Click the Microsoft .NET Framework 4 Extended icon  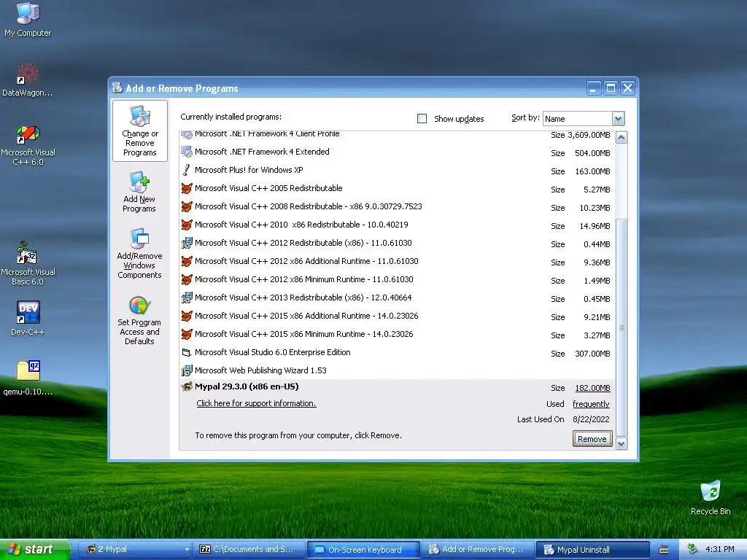[186, 152]
